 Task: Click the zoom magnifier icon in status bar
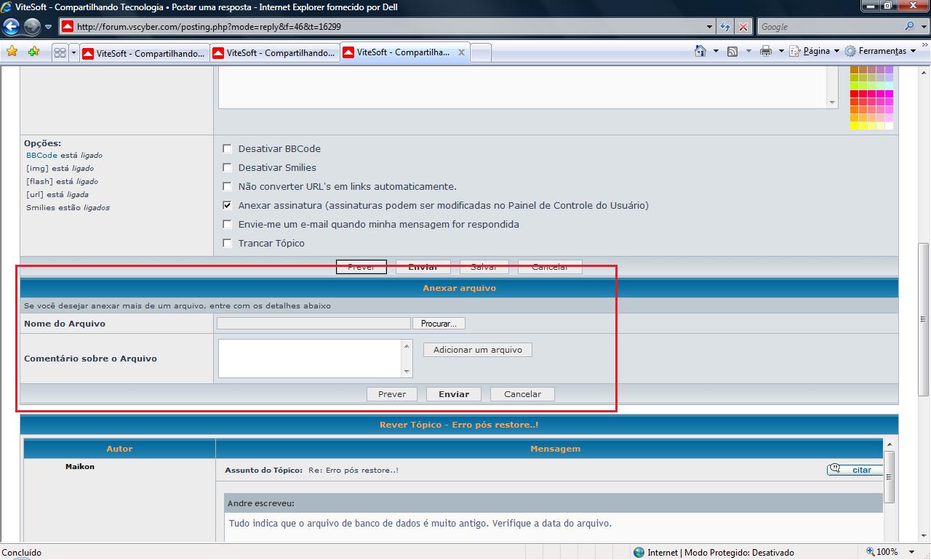coord(870,552)
